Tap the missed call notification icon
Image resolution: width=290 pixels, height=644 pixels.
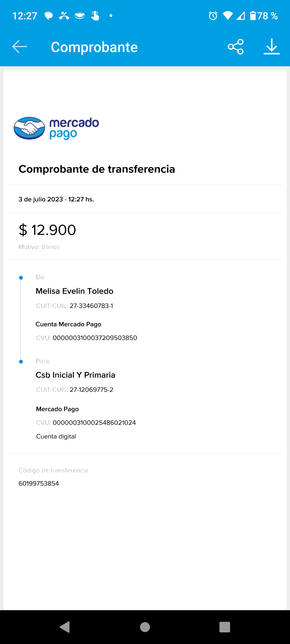coord(64,16)
